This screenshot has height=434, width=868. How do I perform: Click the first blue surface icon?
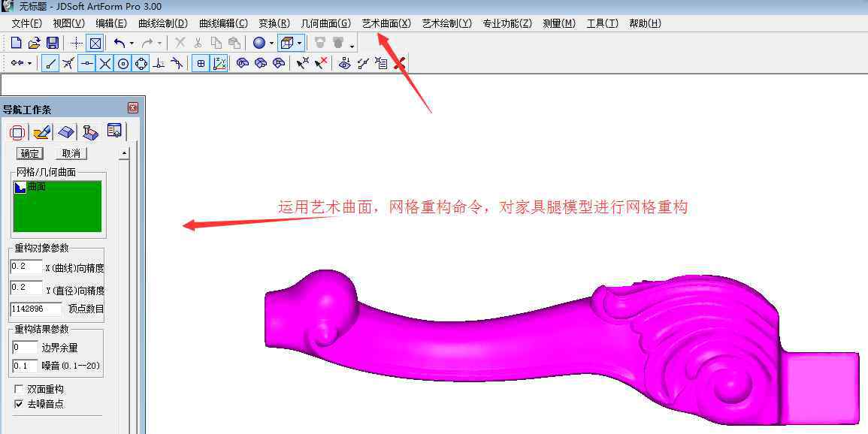click(242, 64)
